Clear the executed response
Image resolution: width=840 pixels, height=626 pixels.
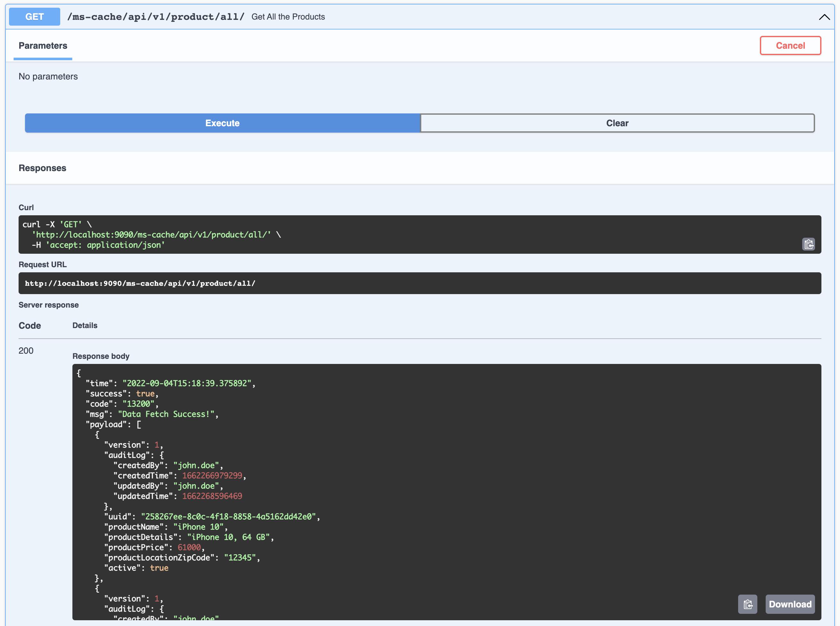(x=617, y=123)
